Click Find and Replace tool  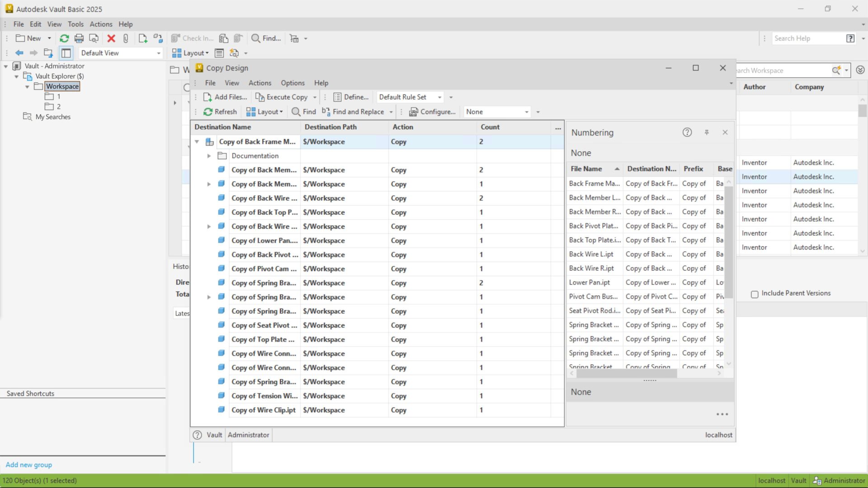[x=353, y=112]
